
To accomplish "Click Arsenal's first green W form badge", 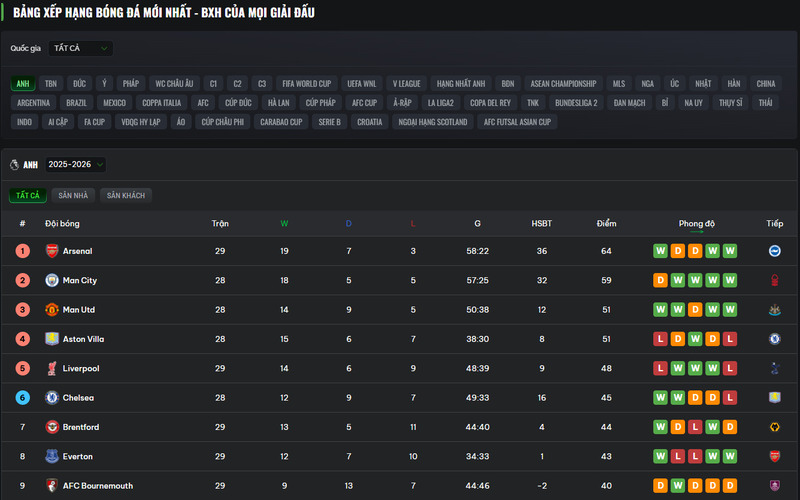I will [660, 251].
